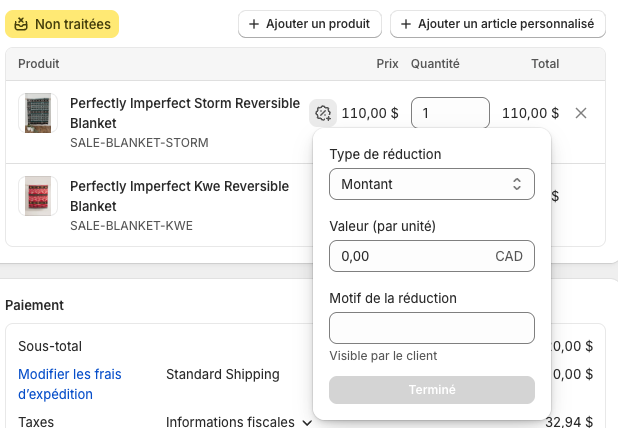The image size is (618, 428).
Task: Open the Kwe blanket product thumbnail
Action: coord(38,196)
